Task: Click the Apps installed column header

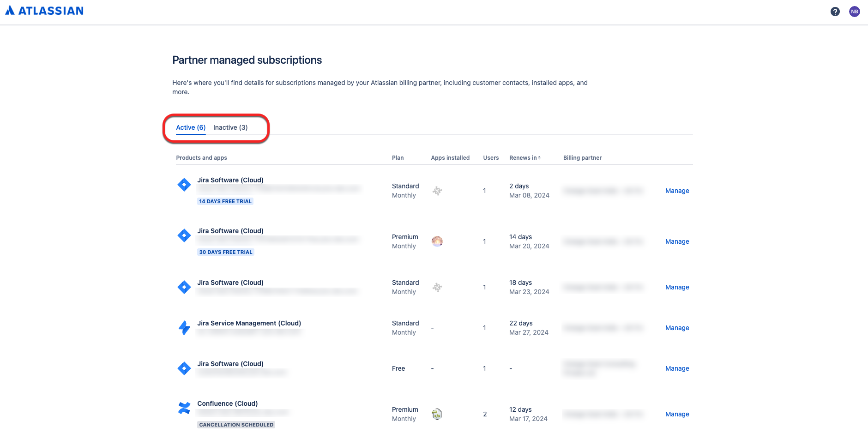Action: pyautogui.click(x=450, y=158)
